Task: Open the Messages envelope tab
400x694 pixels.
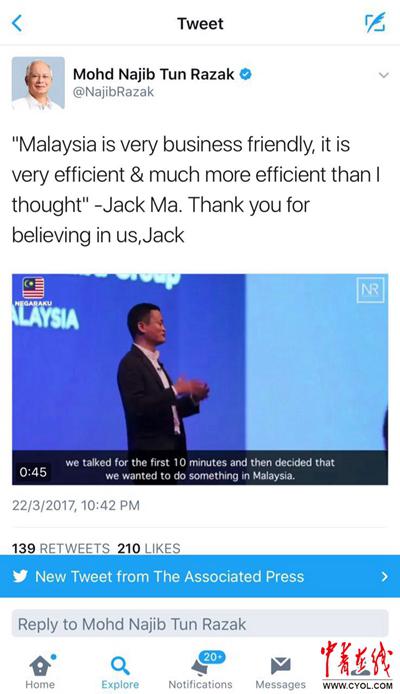Action: tap(280, 673)
